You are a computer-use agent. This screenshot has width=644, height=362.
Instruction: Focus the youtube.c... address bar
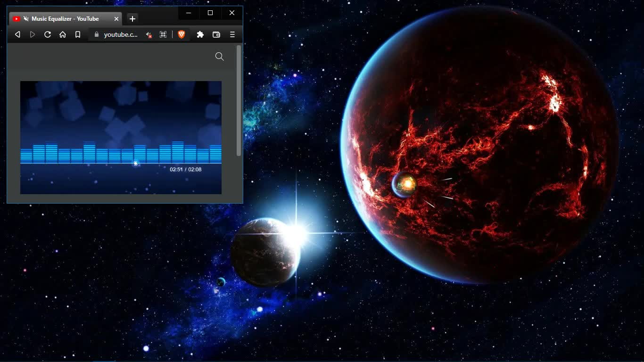click(121, 34)
